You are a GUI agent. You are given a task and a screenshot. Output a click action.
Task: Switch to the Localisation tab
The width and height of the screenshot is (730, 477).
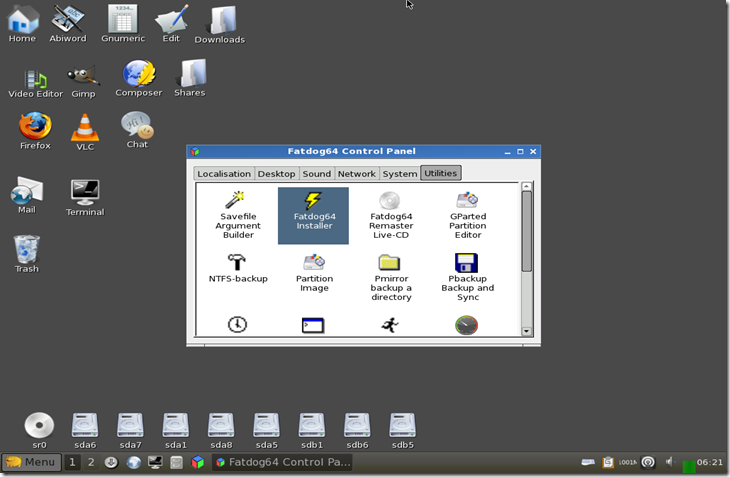[223, 174]
